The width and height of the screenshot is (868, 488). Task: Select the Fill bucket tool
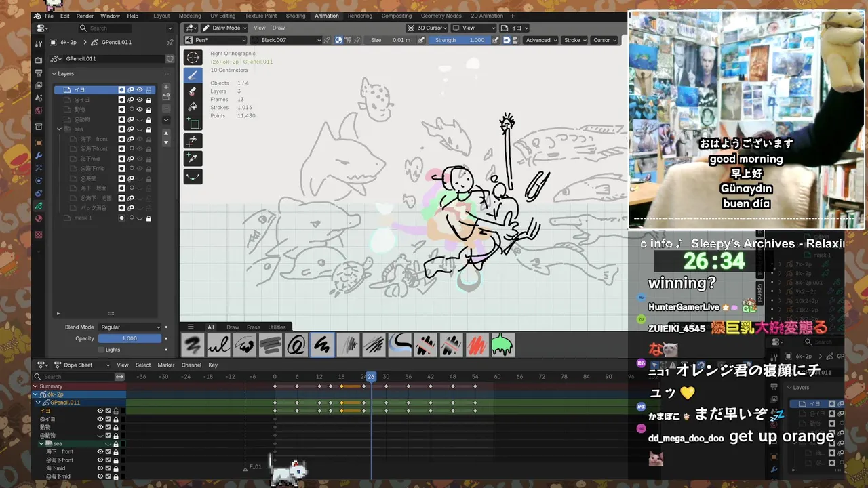193,107
